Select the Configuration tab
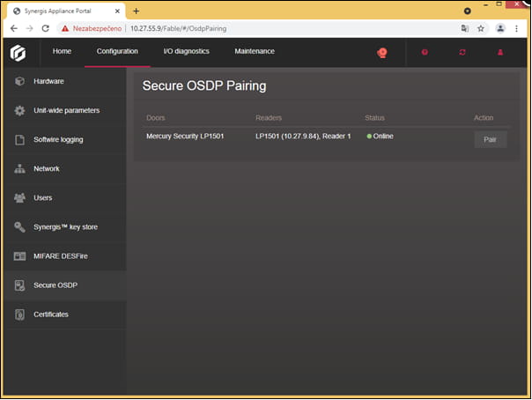 coord(117,51)
